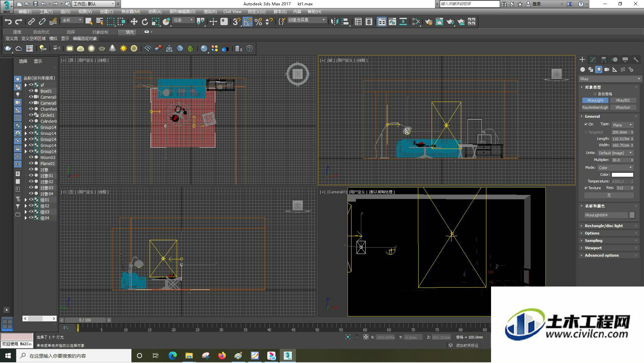Click the VRayIES button

[623, 100]
